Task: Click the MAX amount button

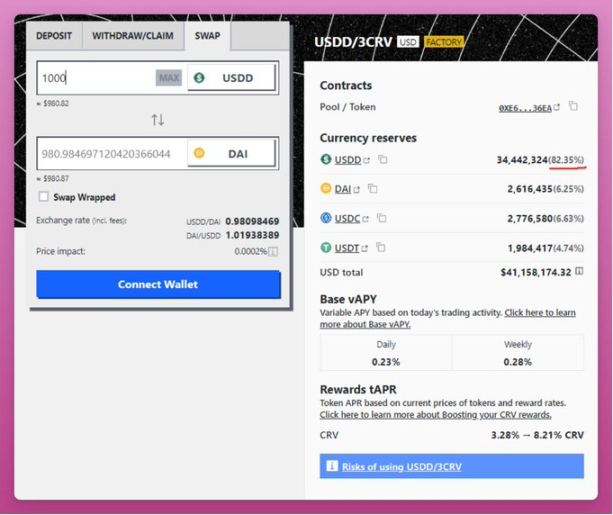Action: [169, 78]
